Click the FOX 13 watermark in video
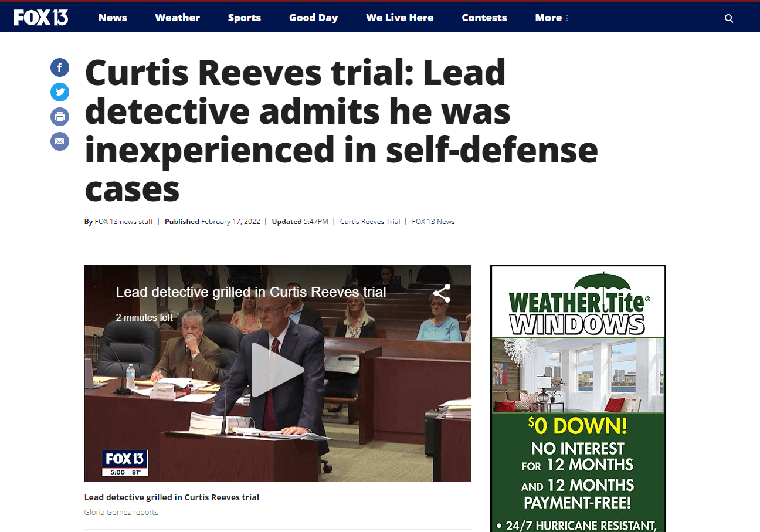This screenshot has width=760, height=532. pyautogui.click(x=125, y=463)
